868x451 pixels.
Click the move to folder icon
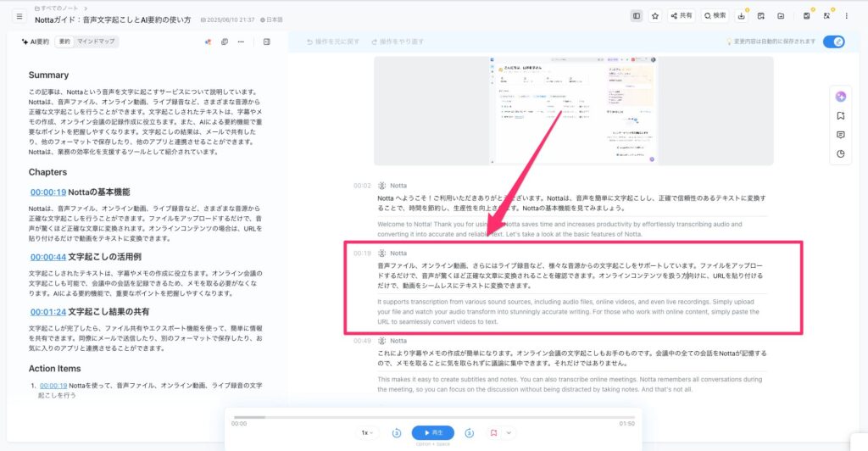tap(781, 16)
